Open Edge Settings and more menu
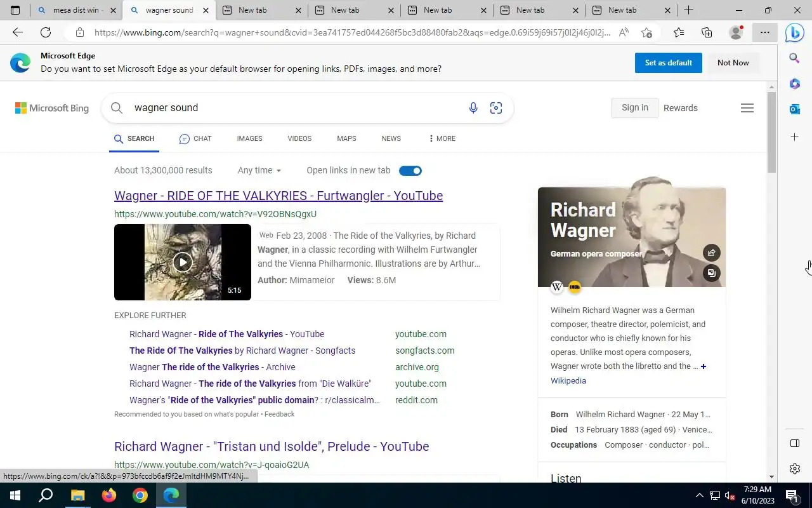The image size is (812, 508). coord(765,32)
